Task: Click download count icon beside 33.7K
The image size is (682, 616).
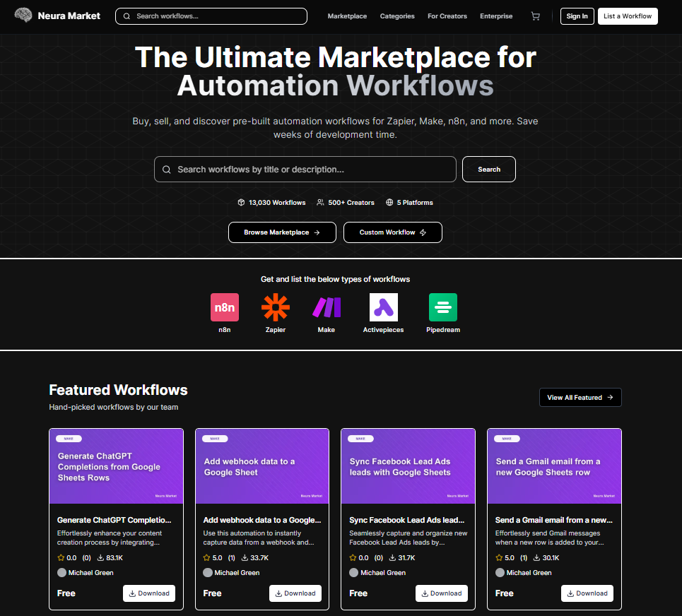Action: 245,558
